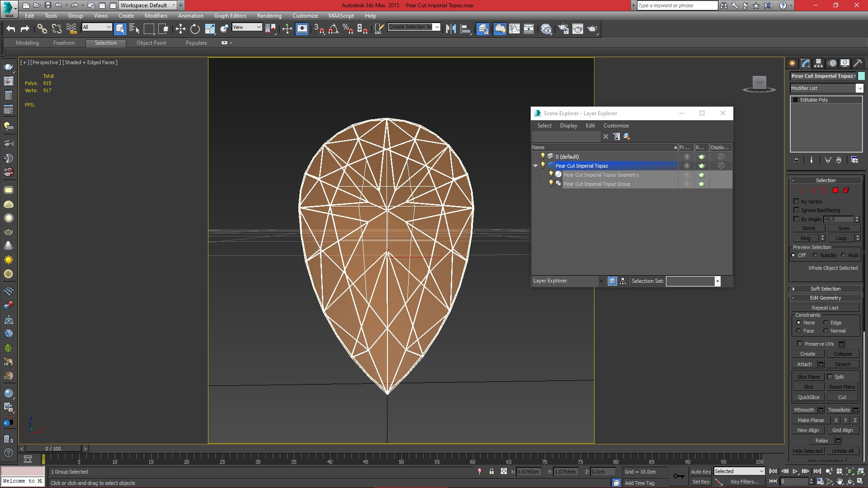Viewport: 868px width, 488px height.
Task: Expand the Soft Selection rollout
Action: [x=826, y=289]
